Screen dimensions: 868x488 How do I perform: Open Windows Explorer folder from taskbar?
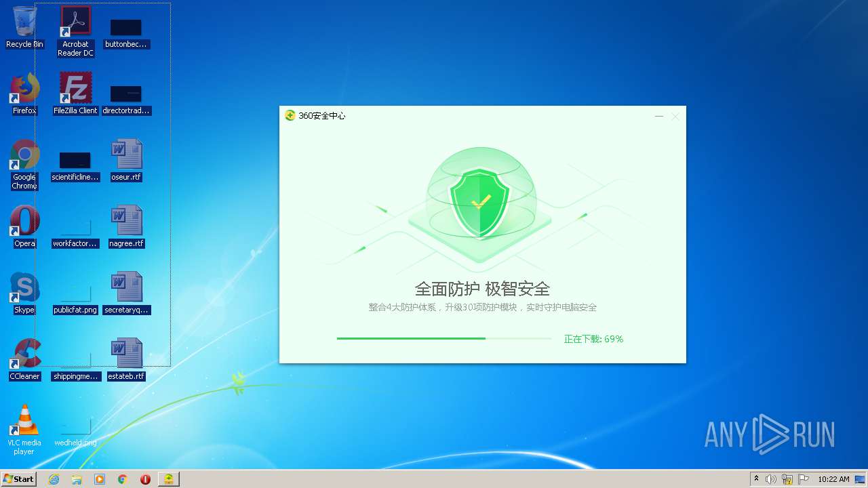(77, 479)
